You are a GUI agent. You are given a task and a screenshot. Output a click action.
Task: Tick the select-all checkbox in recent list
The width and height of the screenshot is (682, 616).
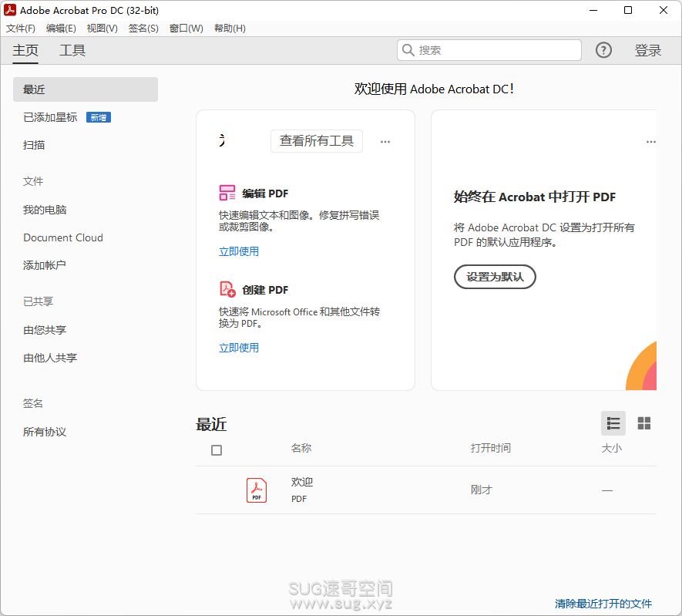(217, 449)
